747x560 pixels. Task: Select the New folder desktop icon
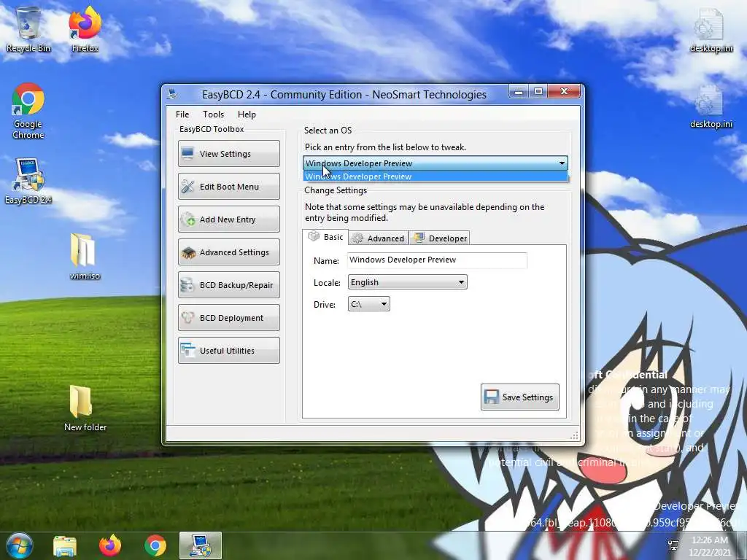85,408
